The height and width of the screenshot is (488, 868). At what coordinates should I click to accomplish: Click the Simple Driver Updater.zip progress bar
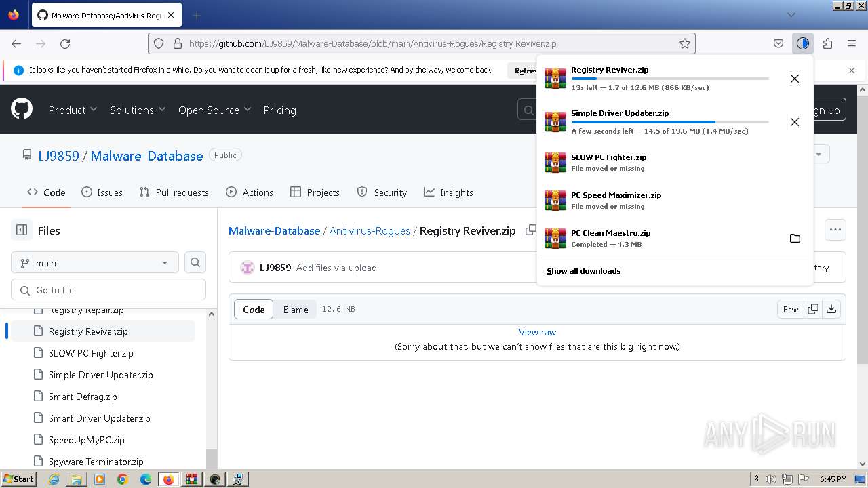[x=670, y=122]
